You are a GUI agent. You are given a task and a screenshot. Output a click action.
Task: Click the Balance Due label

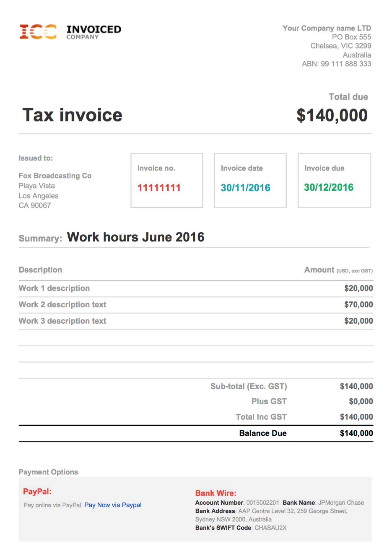(x=263, y=433)
